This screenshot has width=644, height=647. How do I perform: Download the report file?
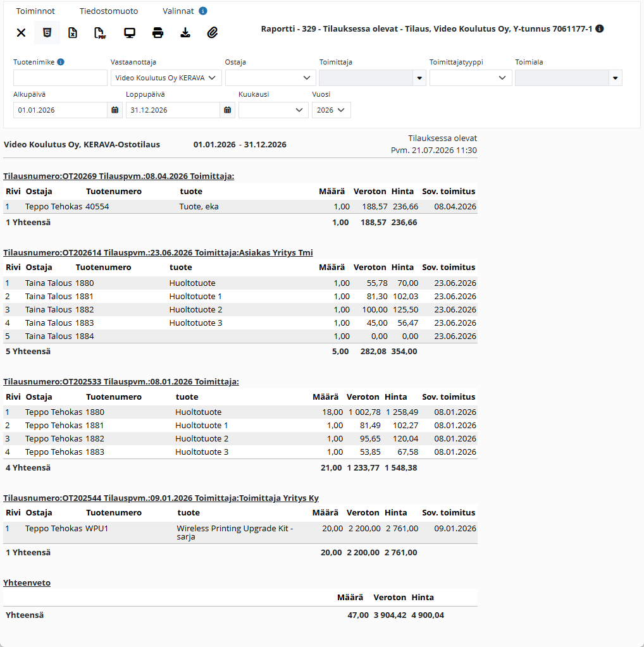(185, 33)
